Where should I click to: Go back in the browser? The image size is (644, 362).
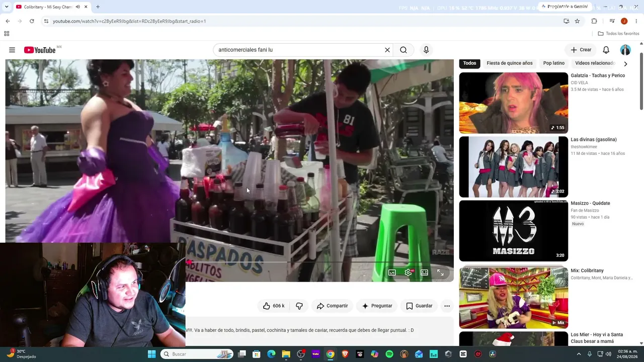coord(8,21)
